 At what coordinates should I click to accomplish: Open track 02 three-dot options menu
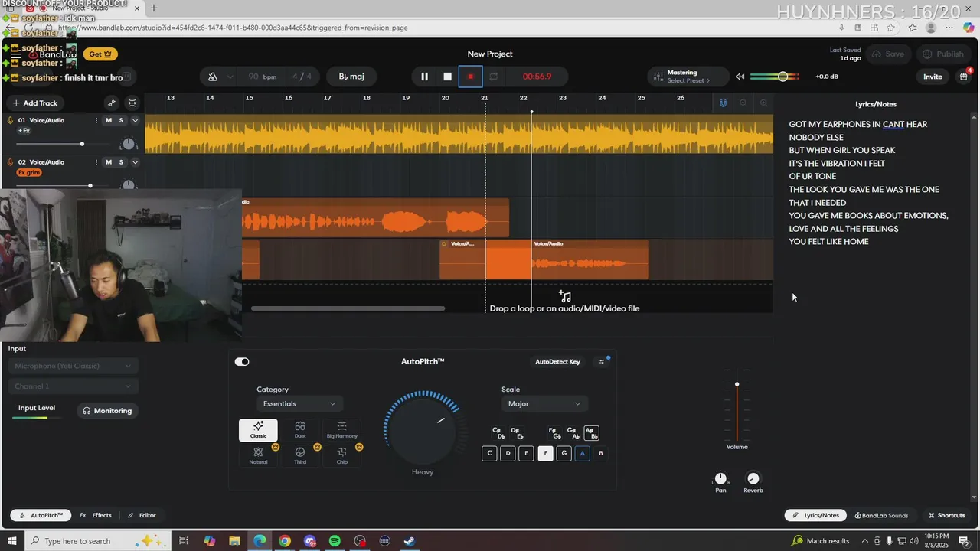click(x=96, y=162)
